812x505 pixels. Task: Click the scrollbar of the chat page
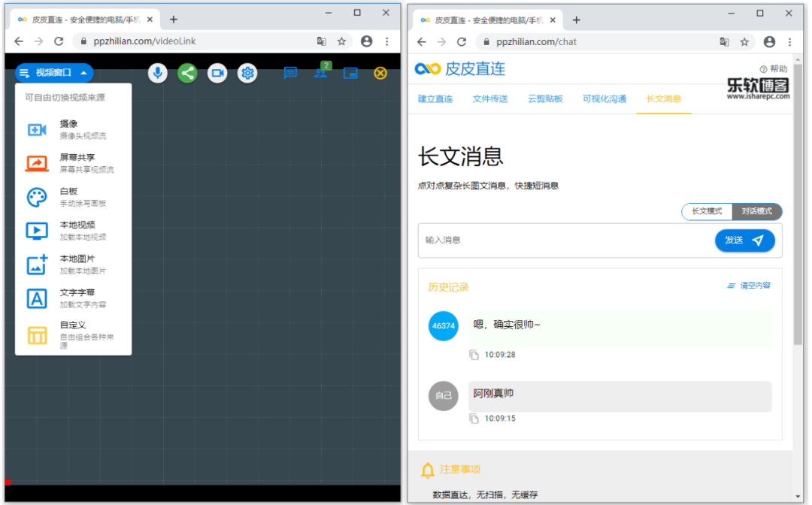(798, 204)
